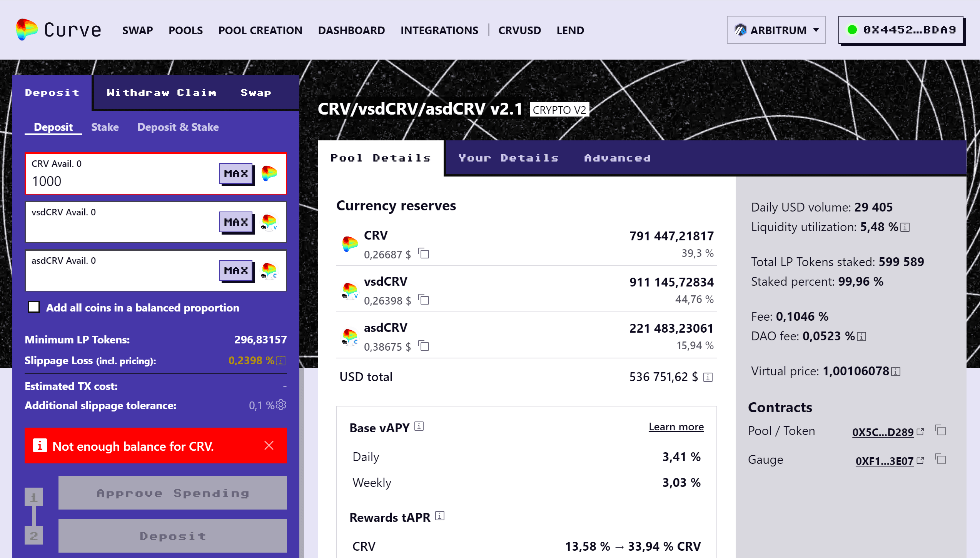Open Integrations in the header
The image size is (980, 558).
pos(439,30)
